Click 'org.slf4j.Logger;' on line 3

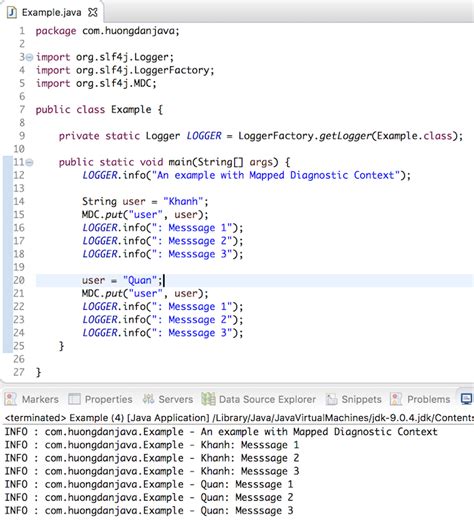[125, 58]
